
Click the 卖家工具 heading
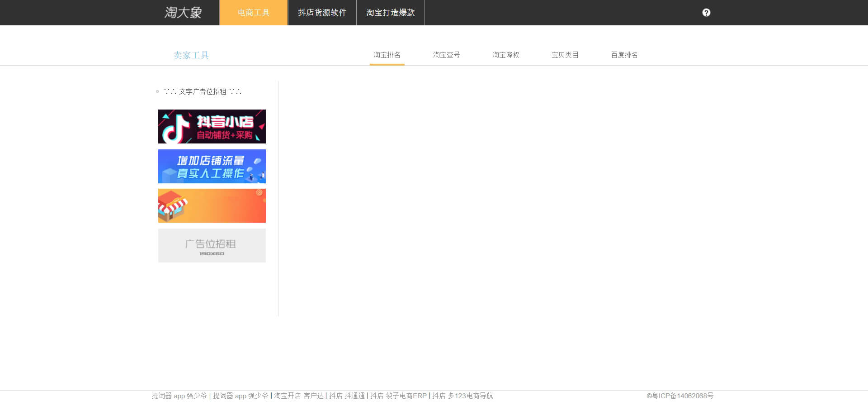pyautogui.click(x=191, y=55)
